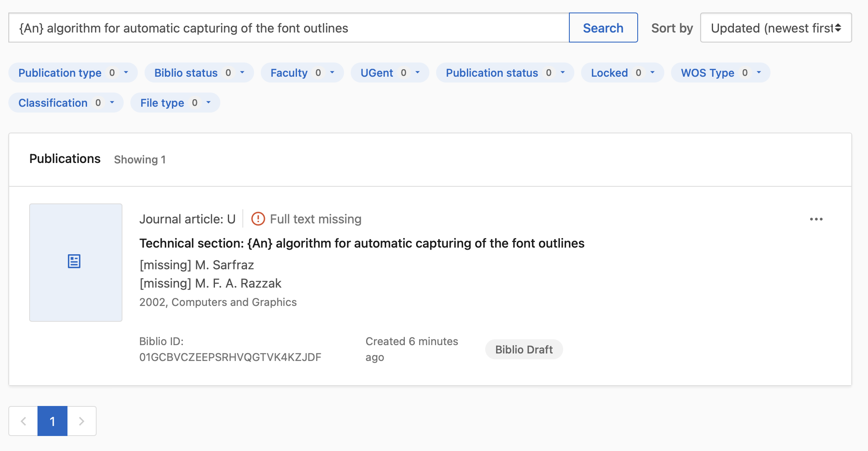This screenshot has width=868, height=451.
Task: Click the next page chevron
Action: coord(82,421)
